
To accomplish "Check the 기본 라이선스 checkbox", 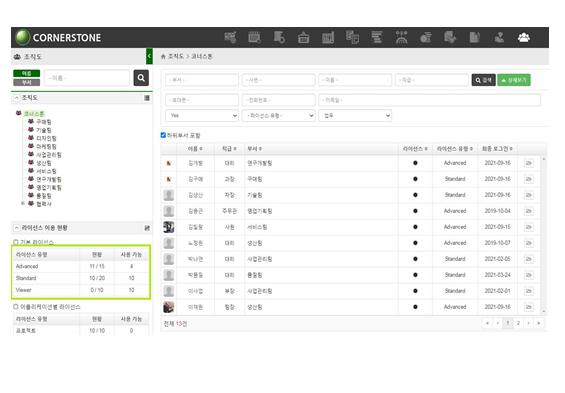I will pyautogui.click(x=15, y=242).
